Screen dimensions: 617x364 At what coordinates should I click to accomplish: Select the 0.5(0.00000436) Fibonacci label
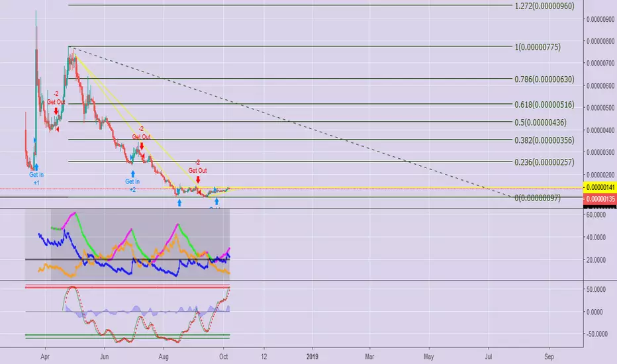point(540,122)
